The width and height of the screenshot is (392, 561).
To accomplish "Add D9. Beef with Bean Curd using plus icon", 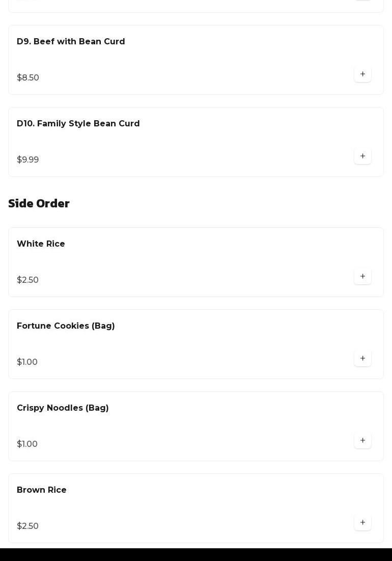I will pyautogui.click(x=362, y=74).
